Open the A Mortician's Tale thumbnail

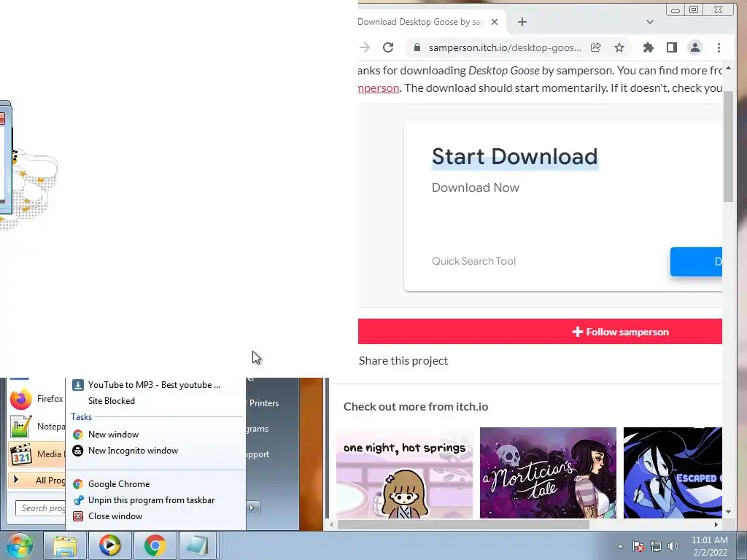(x=548, y=472)
